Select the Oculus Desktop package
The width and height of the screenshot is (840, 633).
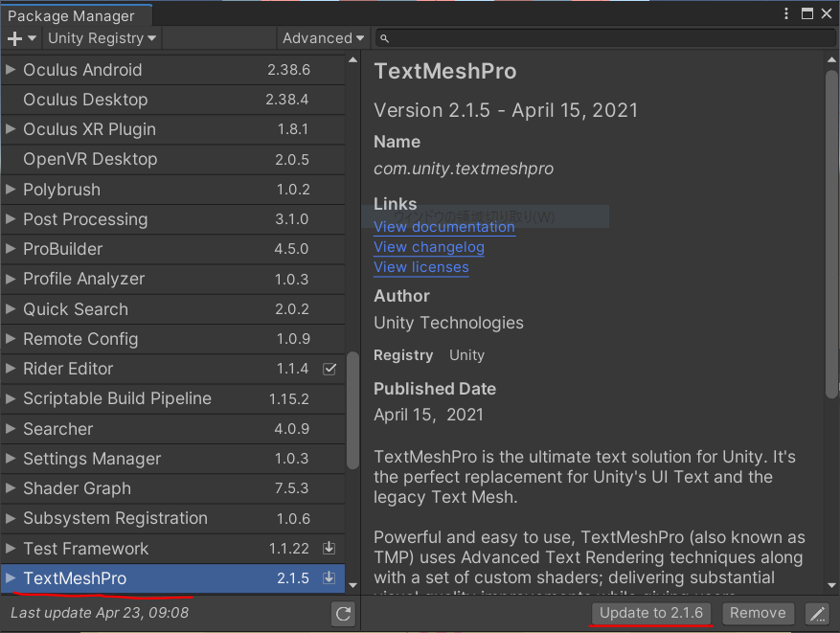point(173,100)
